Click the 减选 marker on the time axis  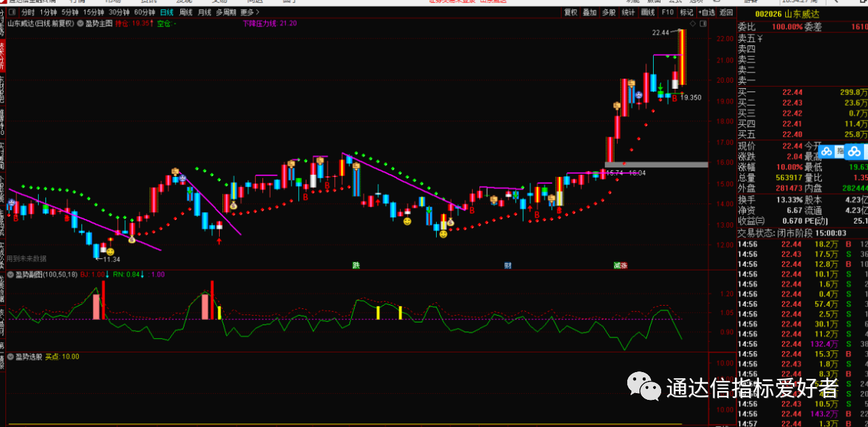click(620, 265)
